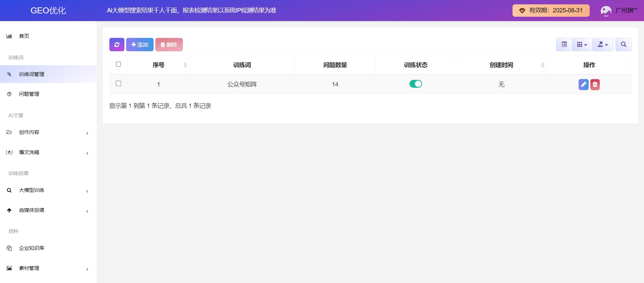Click the 公众号矩阵 table cell
This screenshot has height=283, width=644.
[x=242, y=84]
